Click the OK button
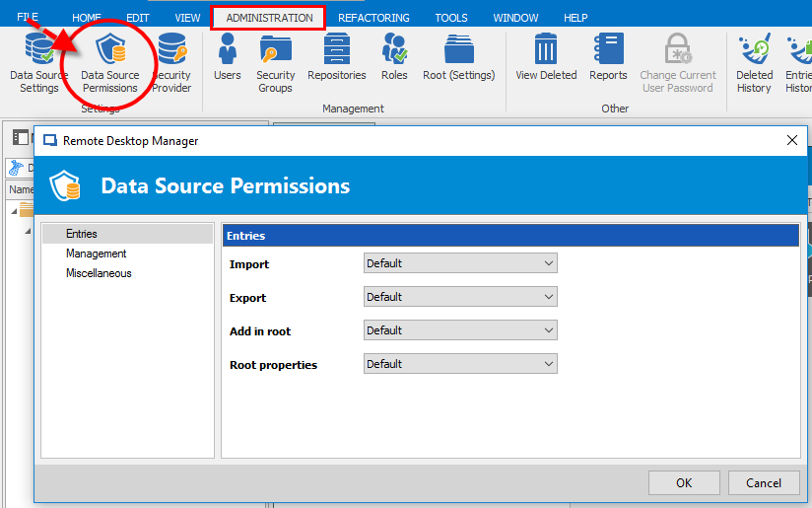The image size is (812, 508). click(x=684, y=482)
